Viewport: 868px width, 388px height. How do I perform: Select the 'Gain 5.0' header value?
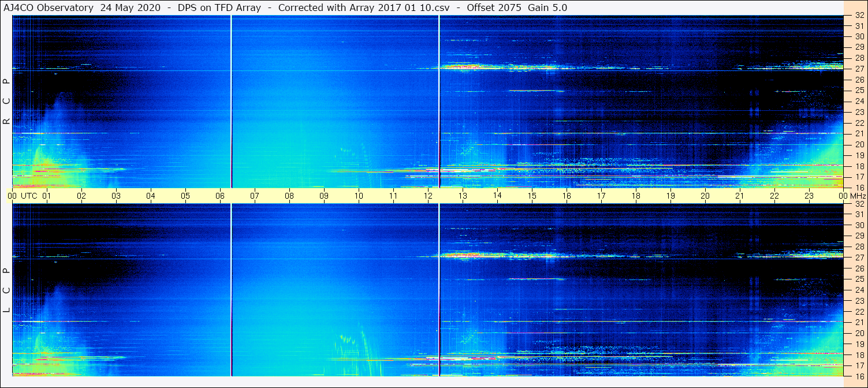pyautogui.click(x=547, y=8)
